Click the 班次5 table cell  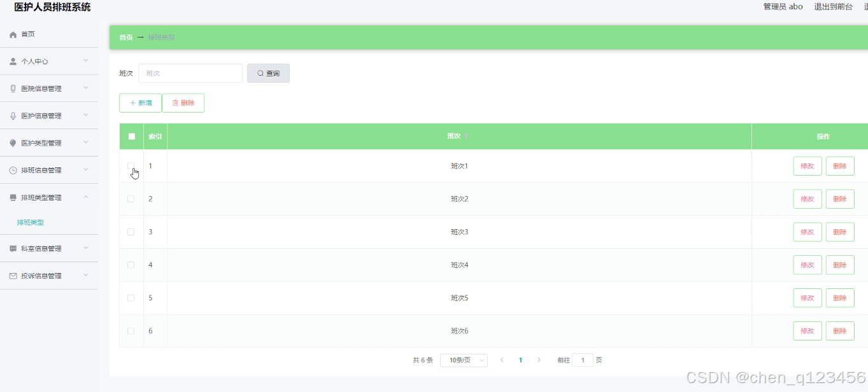(x=459, y=298)
